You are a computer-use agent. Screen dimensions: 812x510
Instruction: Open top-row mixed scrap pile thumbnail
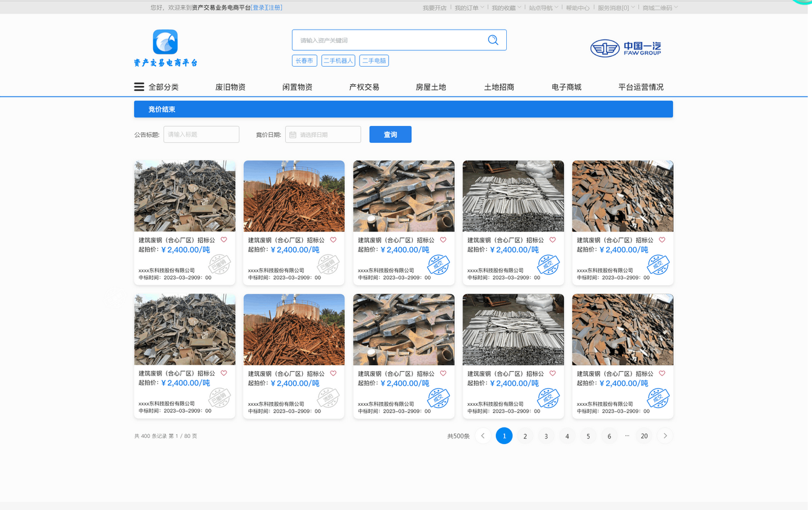coord(185,196)
